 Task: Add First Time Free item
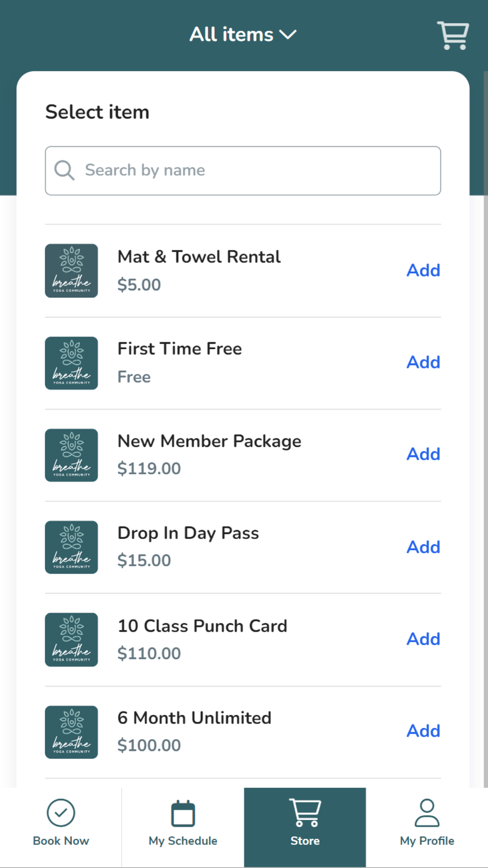[x=423, y=362]
